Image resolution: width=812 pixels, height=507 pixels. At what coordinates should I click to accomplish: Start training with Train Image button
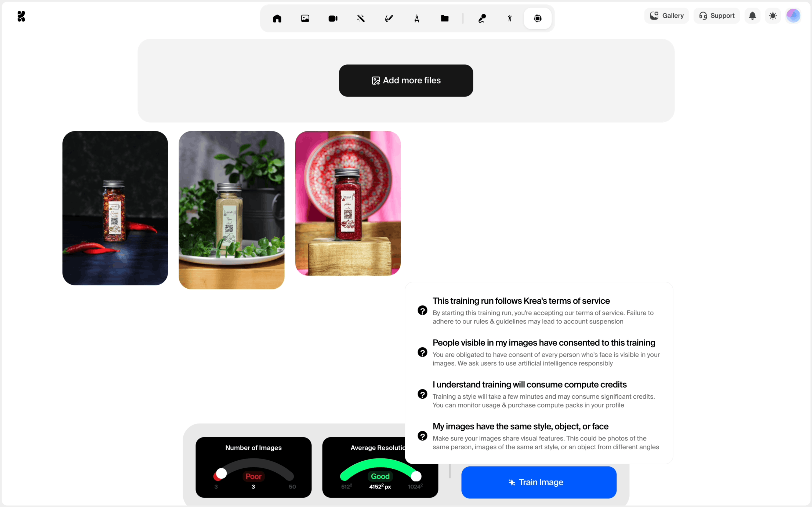click(x=539, y=482)
